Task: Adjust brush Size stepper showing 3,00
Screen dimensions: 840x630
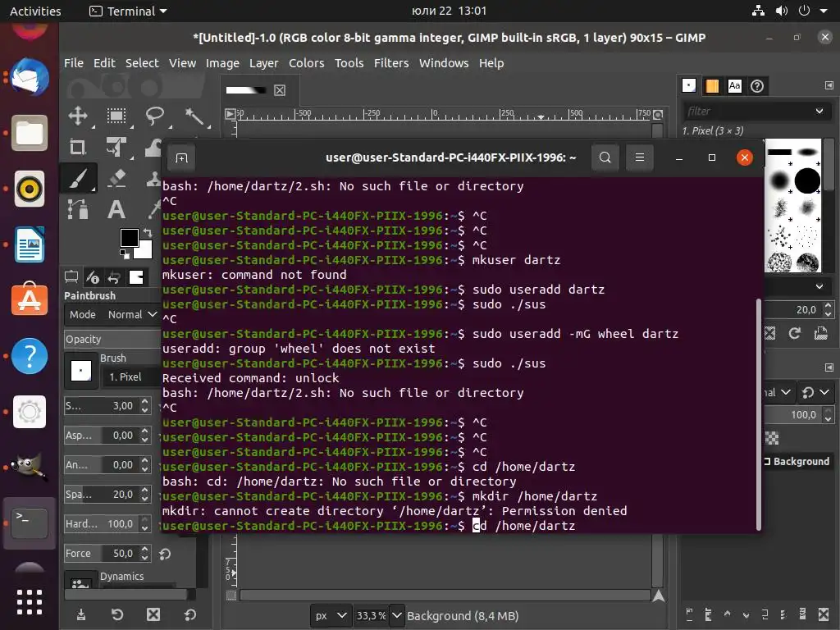Action: (144, 405)
